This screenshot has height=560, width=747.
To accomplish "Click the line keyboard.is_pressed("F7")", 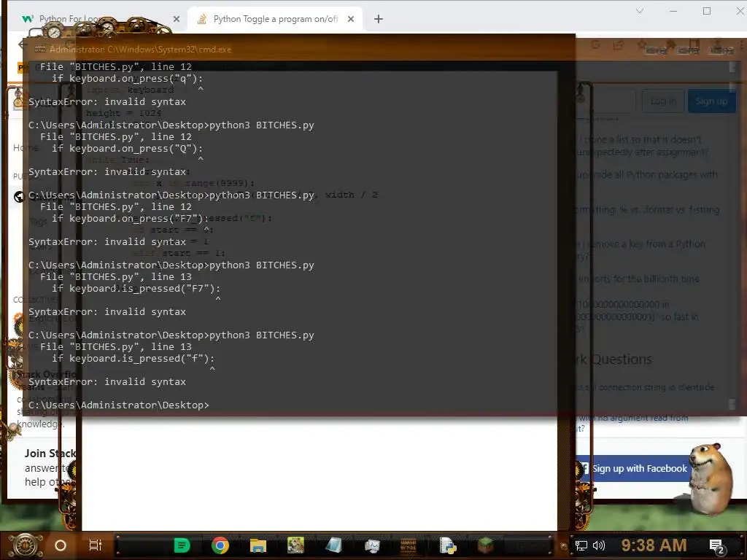I will (136, 288).
